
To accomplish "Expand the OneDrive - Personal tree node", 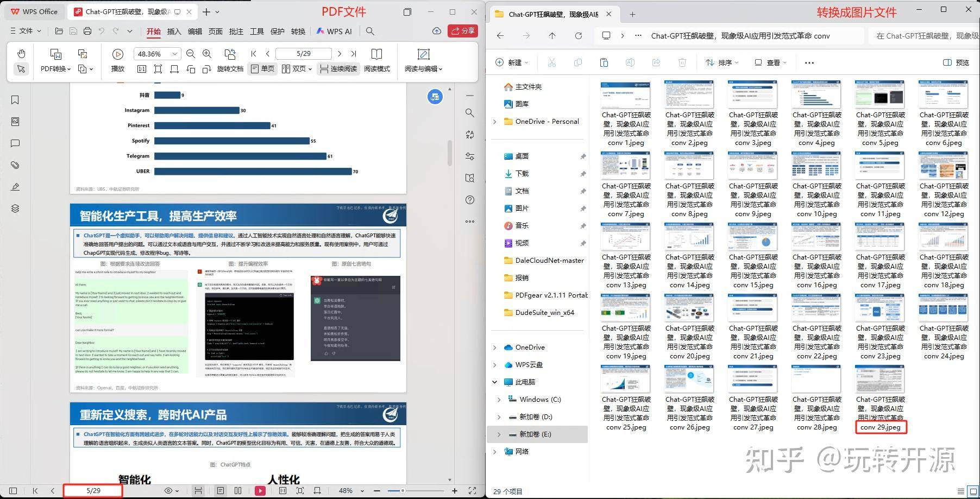I will pos(495,122).
